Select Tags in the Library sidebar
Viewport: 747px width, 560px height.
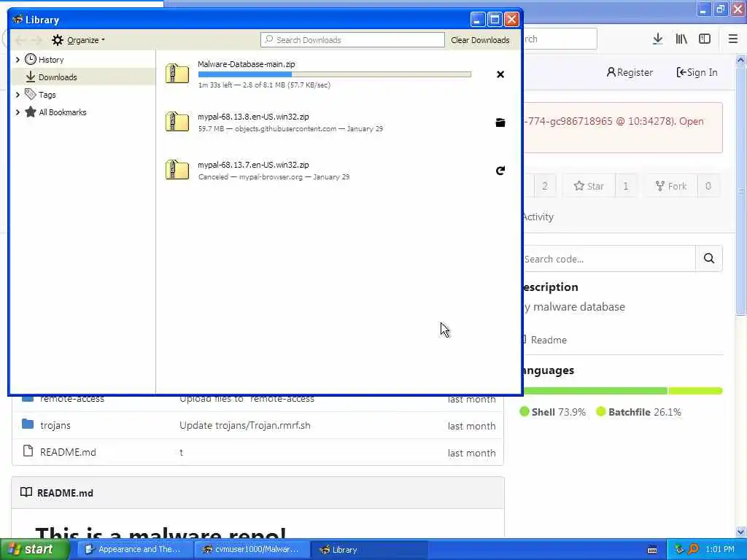[47, 95]
